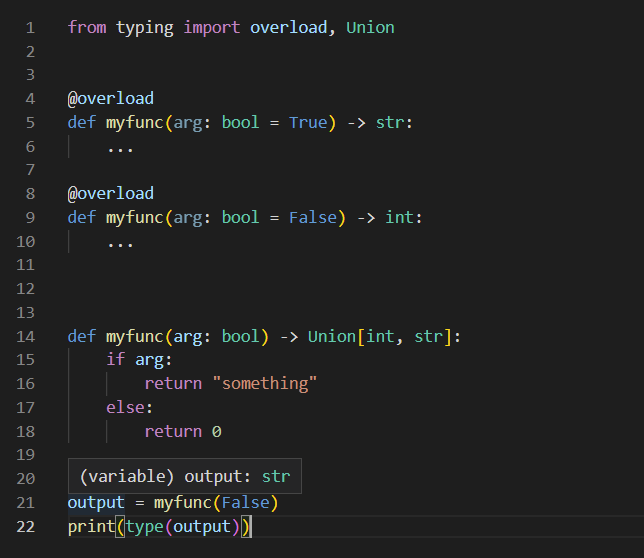Click the 'else:' keyword on line 17
This screenshot has width=644, height=558.
[129, 407]
